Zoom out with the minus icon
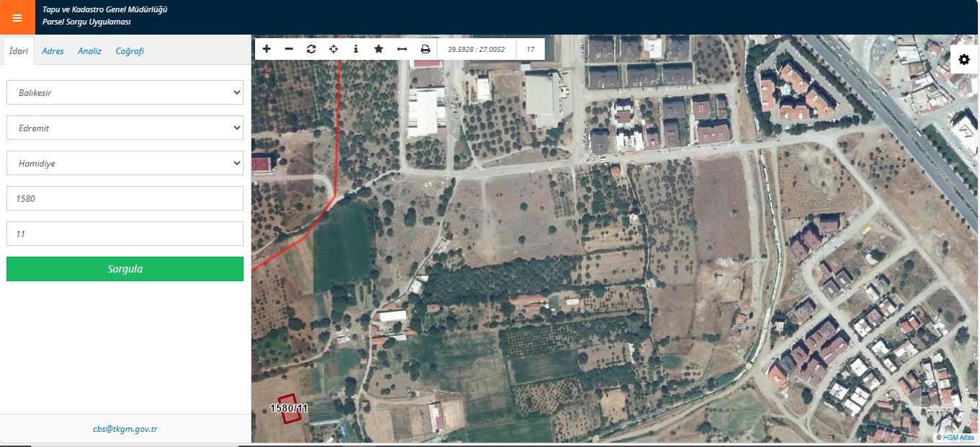The image size is (980, 447). pos(289,49)
